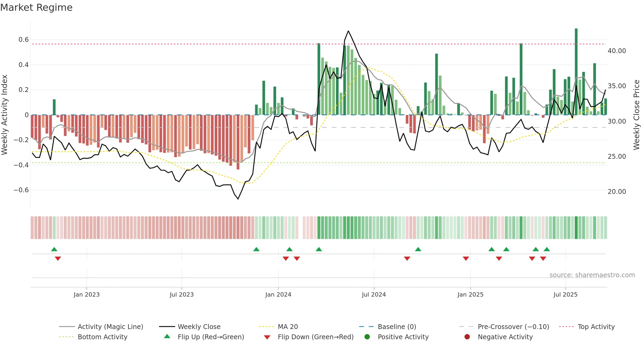This screenshot has width=644, height=362.
Task: Click the 20.00 price axis label
Action: coord(617,191)
